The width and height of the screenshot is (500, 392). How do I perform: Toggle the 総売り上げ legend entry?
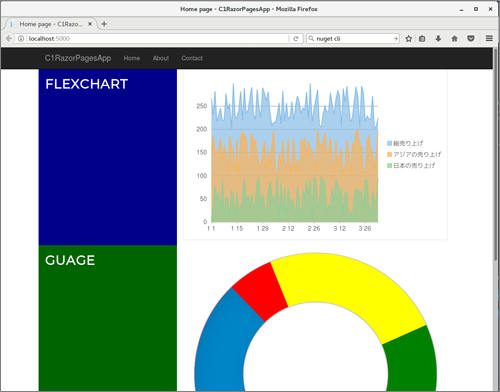click(405, 143)
